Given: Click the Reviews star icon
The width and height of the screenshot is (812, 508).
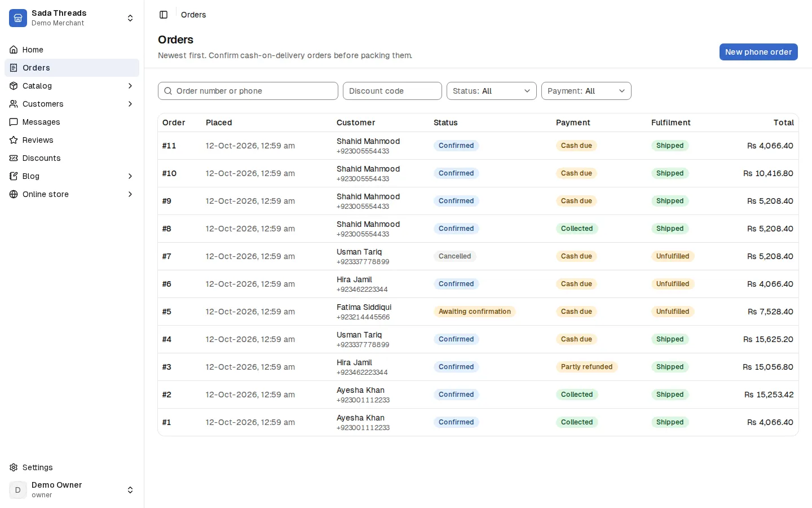Looking at the screenshot, I should coord(14,140).
